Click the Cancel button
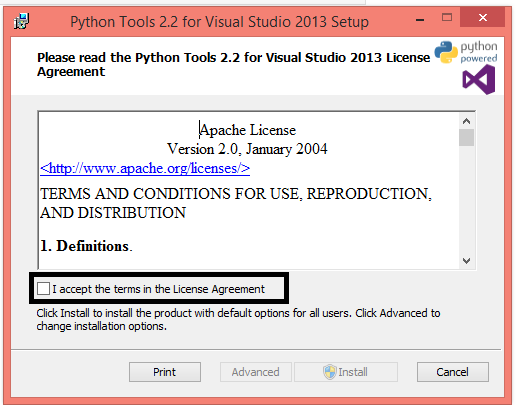 (x=453, y=372)
